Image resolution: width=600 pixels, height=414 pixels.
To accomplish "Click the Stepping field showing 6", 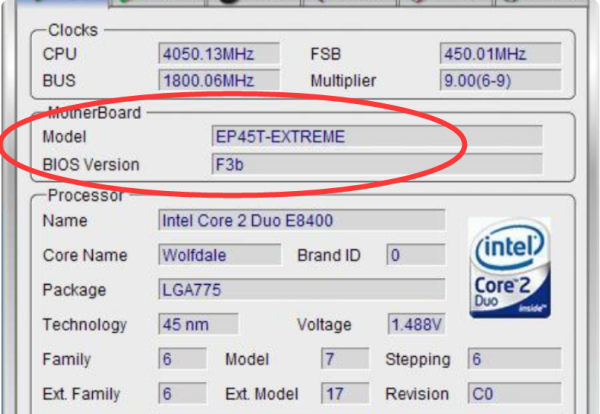I will point(514,359).
